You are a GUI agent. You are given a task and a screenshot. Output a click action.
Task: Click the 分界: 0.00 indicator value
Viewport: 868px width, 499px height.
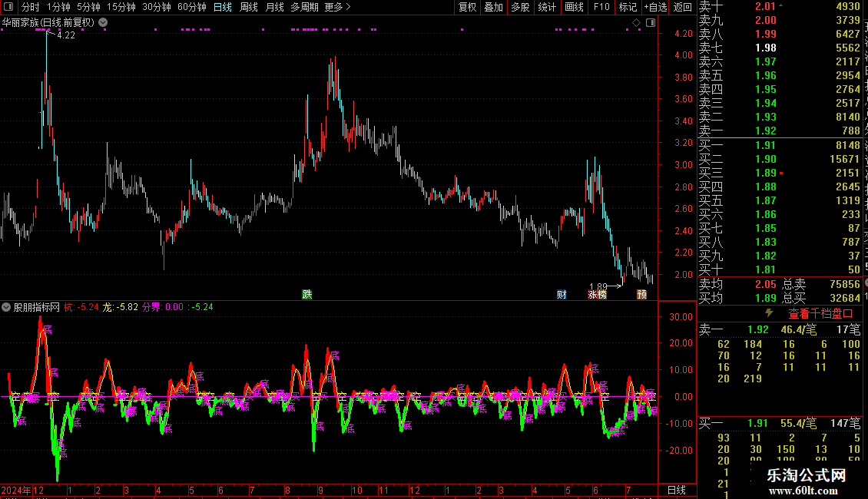(x=163, y=307)
